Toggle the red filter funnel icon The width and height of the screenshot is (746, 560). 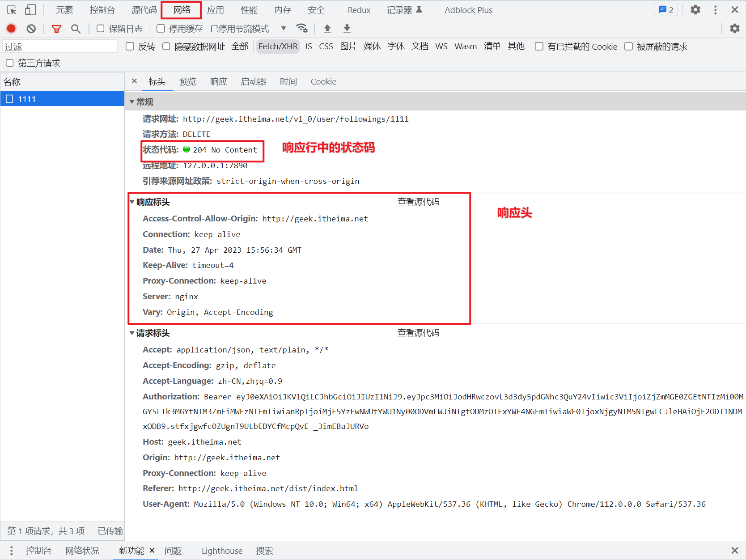pyautogui.click(x=56, y=29)
